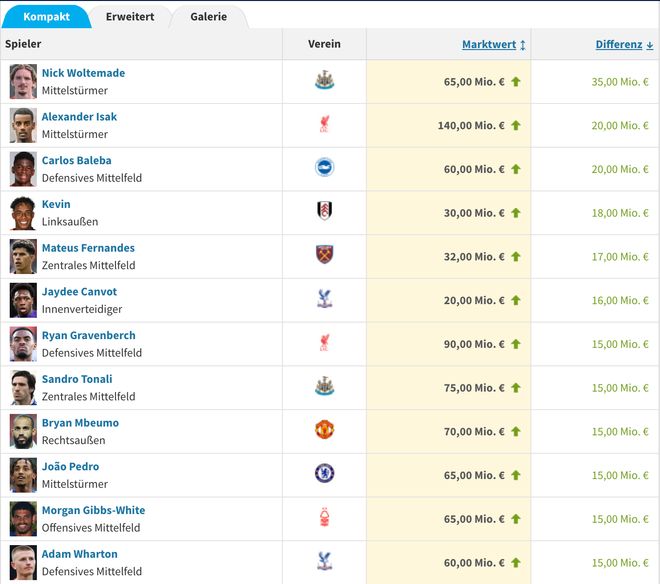Select the Kompakt view tab

click(x=46, y=17)
